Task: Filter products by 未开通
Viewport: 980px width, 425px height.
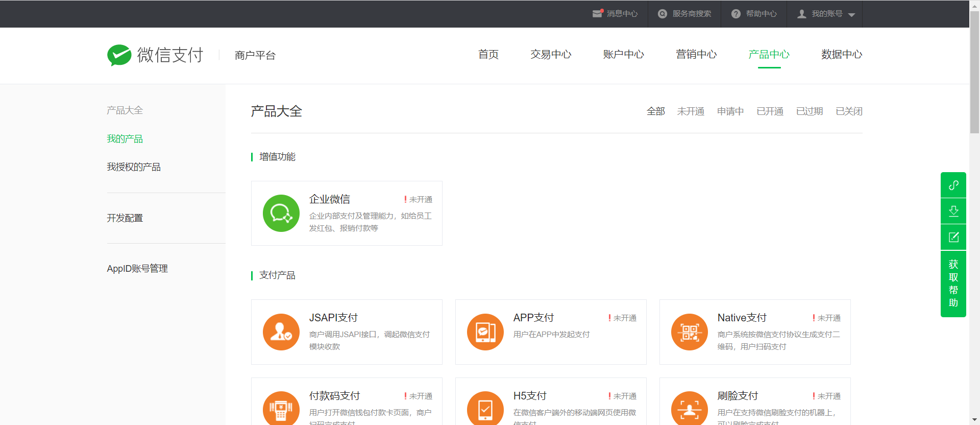Action: 691,111
